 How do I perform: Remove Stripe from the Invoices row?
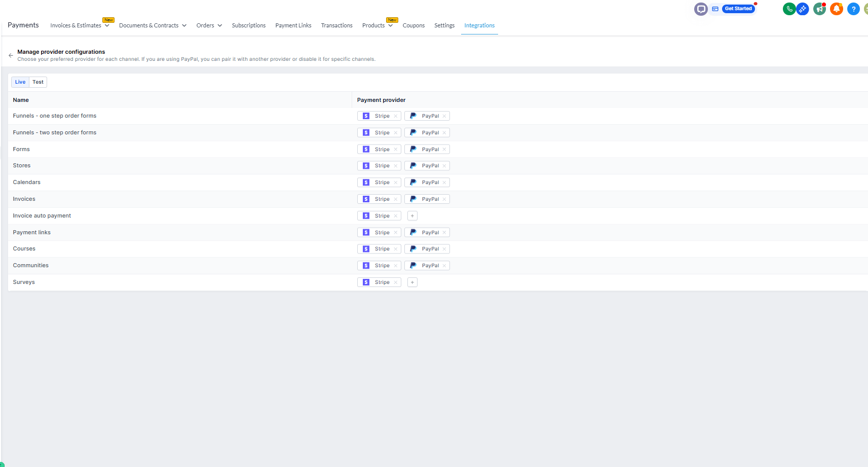[x=396, y=199]
